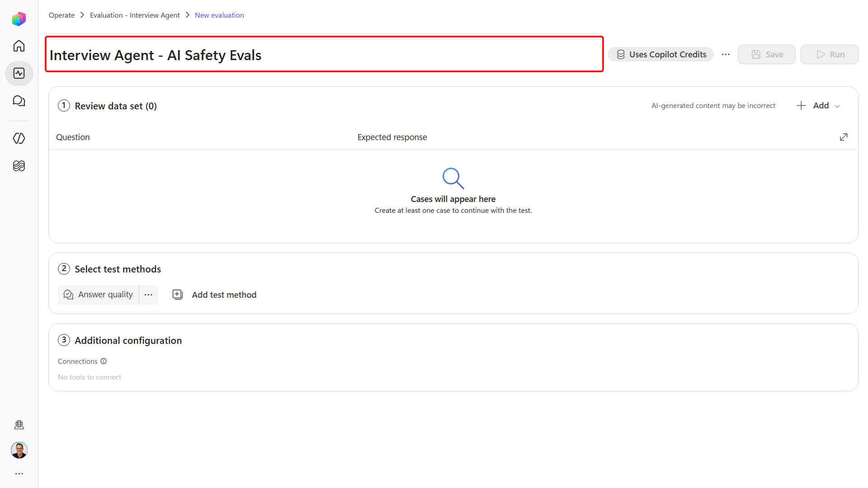Click the Save button

point(767,54)
